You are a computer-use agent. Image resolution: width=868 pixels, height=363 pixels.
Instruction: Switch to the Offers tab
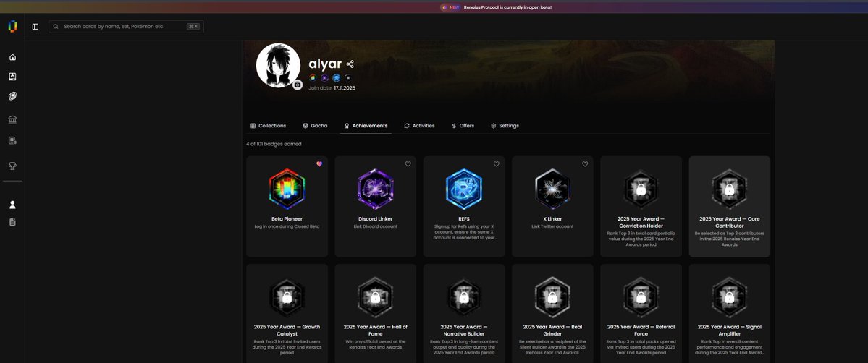[x=463, y=126]
